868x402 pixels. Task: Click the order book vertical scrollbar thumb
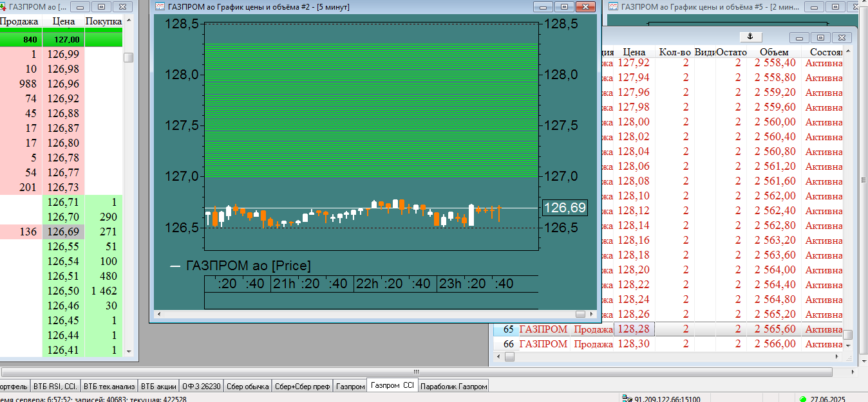129,57
